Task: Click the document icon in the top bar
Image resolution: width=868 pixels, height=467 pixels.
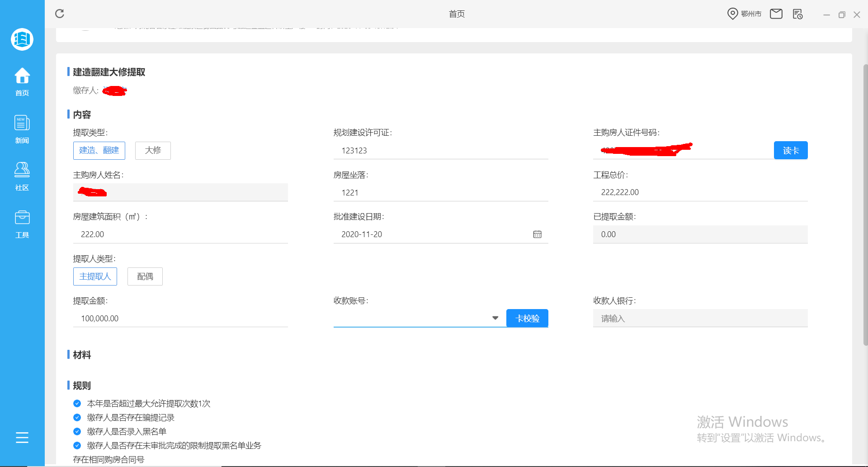Action: [798, 14]
